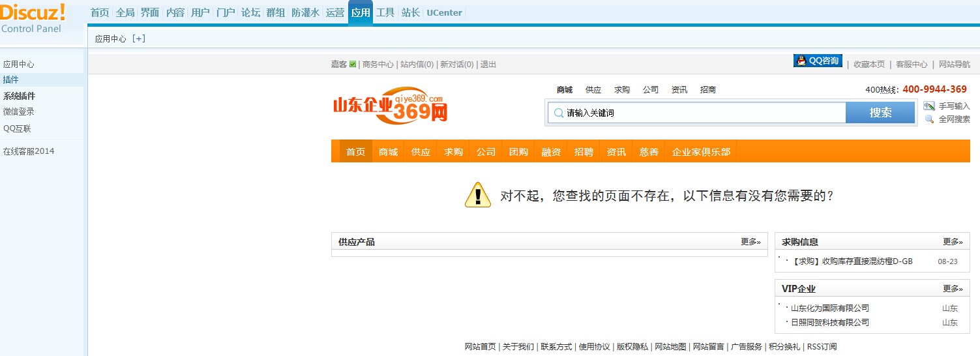Open the 内容 admin menu tab
Screen dimensions: 980x356
pos(175,12)
